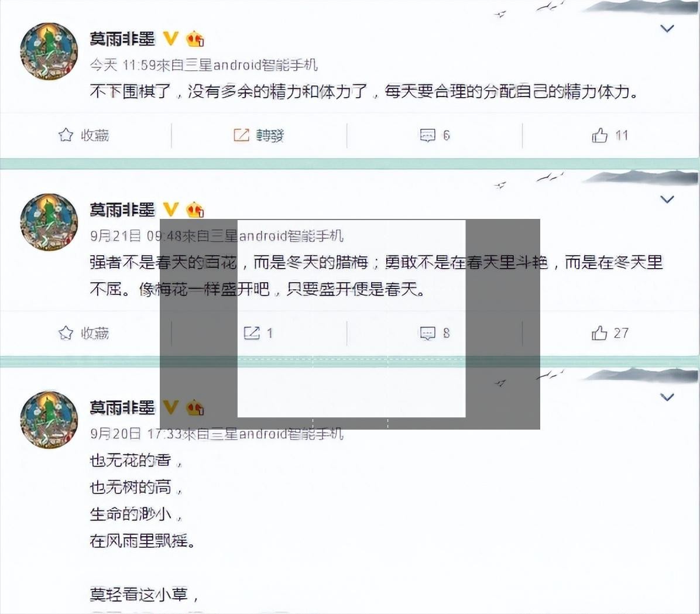Click the 轉發 repost icon on first post
This screenshot has width=700, height=614.
click(x=241, y=135)
